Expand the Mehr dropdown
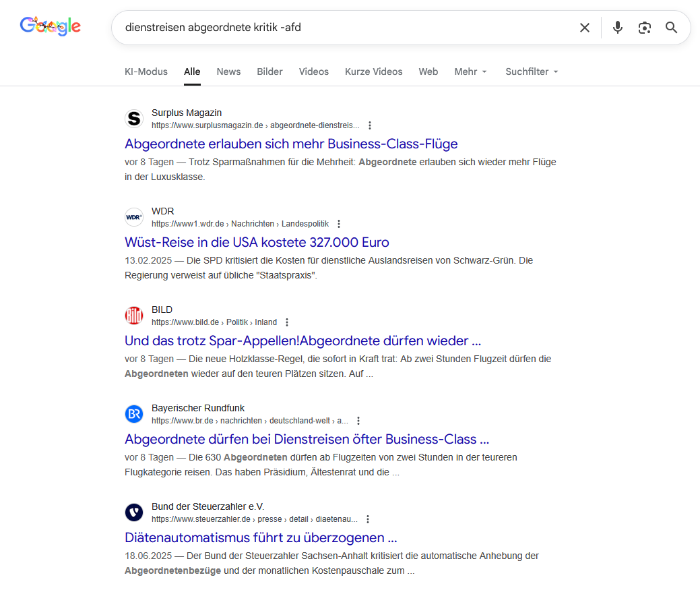 [470, 71]
